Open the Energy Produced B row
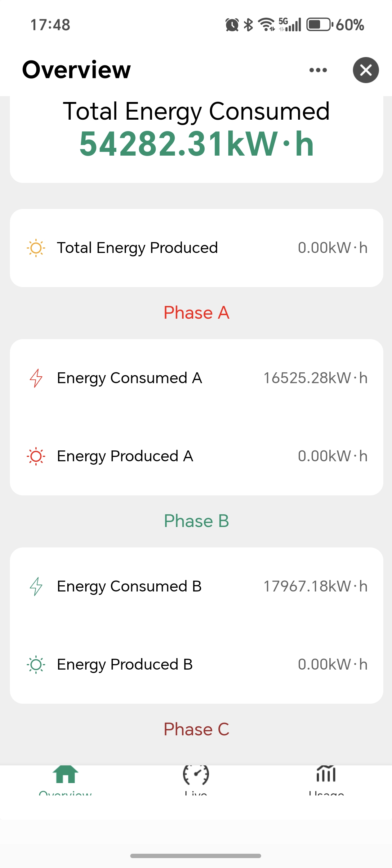Screen dimensions: 392x868 pyautogui.click(x=197, y=664)
